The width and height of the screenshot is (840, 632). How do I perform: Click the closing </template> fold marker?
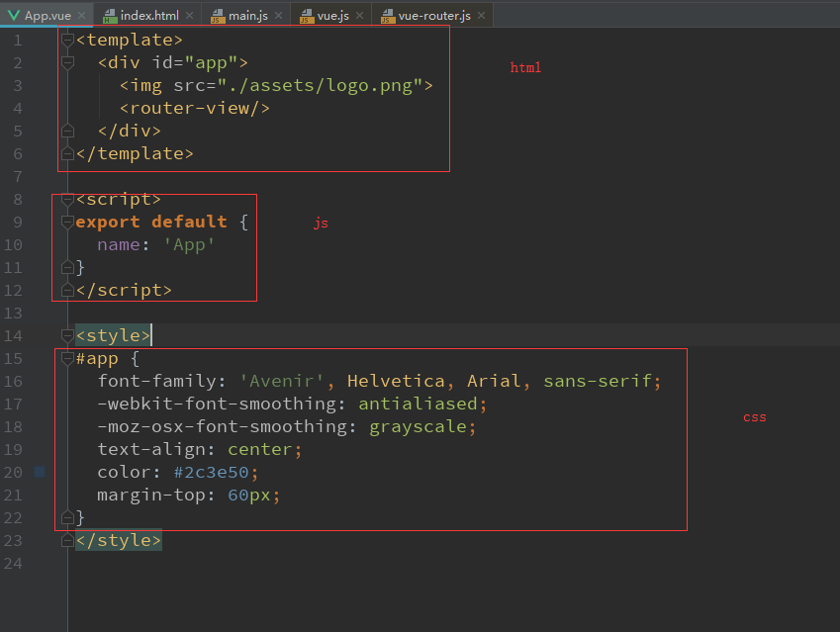pyautogui.click(x=67, y=153)
